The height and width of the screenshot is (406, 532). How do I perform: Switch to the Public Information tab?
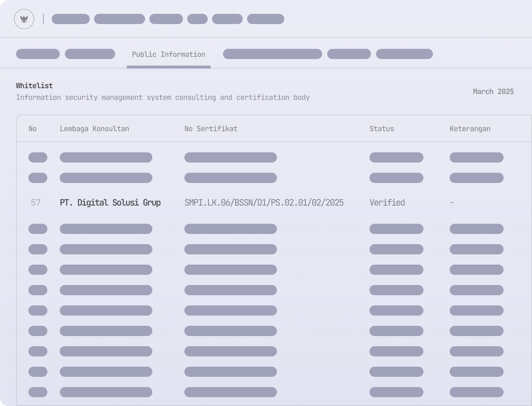168,55
